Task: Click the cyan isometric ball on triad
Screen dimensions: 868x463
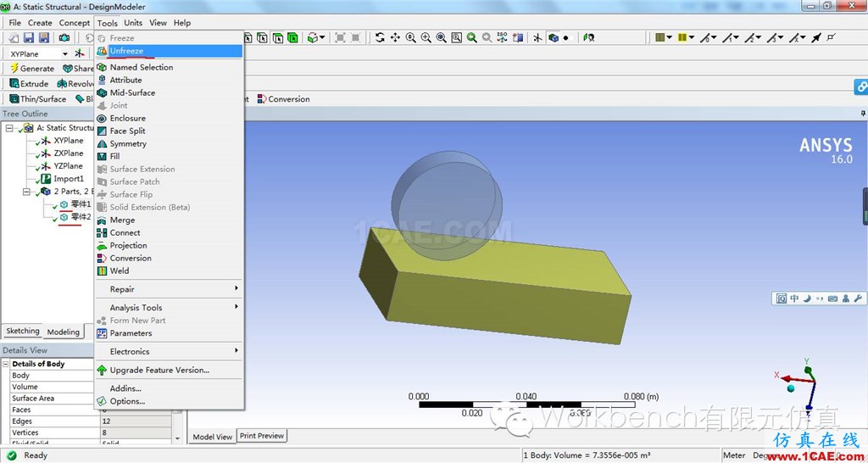Action: (791, 388)
